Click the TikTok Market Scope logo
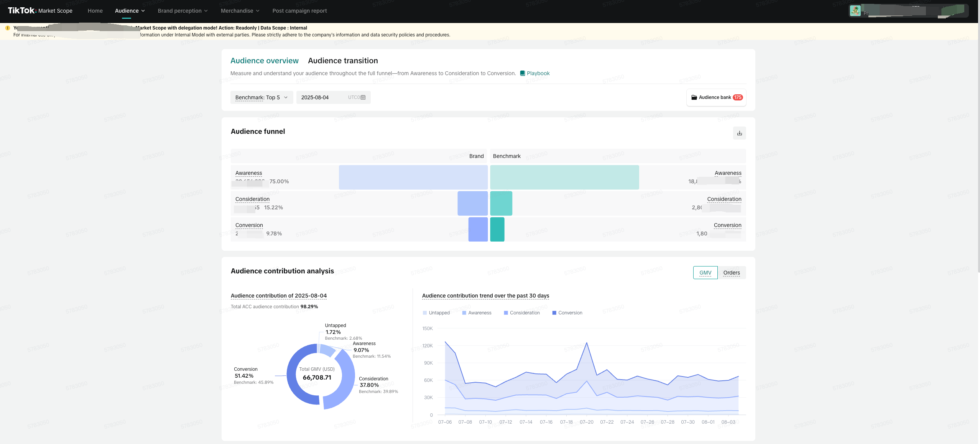980x444 pixels. tap(40, 11)
